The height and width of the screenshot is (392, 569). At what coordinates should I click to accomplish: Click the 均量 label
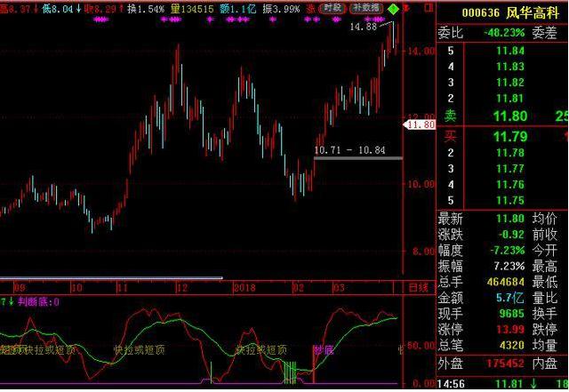[x=545, y=345]
